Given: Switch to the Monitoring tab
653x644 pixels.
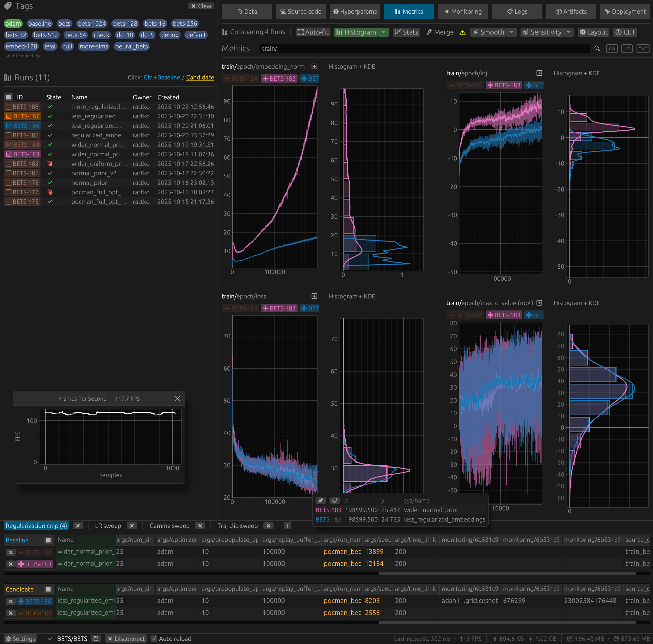Looking at the screenshot, I should click(463, 11).
